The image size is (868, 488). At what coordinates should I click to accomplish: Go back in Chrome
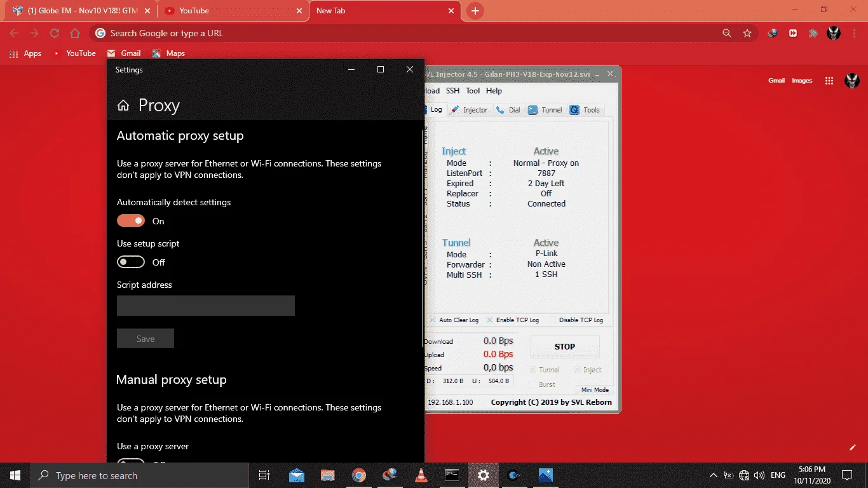click(14, 33)
